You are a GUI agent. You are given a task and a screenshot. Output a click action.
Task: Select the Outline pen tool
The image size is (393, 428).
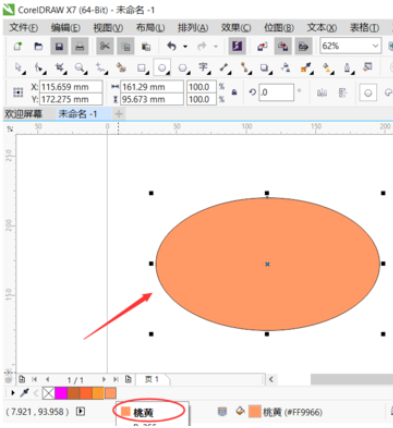(347, 68)
